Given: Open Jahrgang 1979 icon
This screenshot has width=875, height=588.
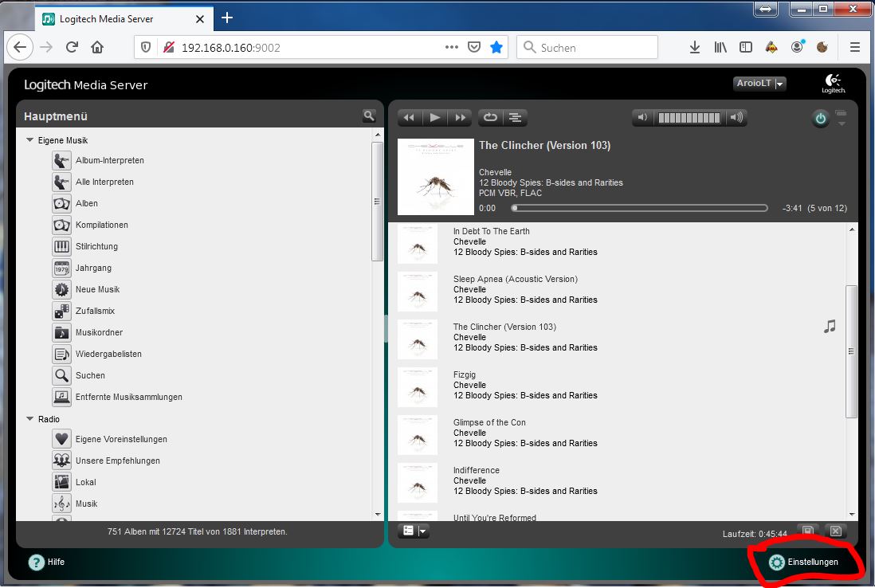Looking at the screenshot, I should click(x=61, y=269).
